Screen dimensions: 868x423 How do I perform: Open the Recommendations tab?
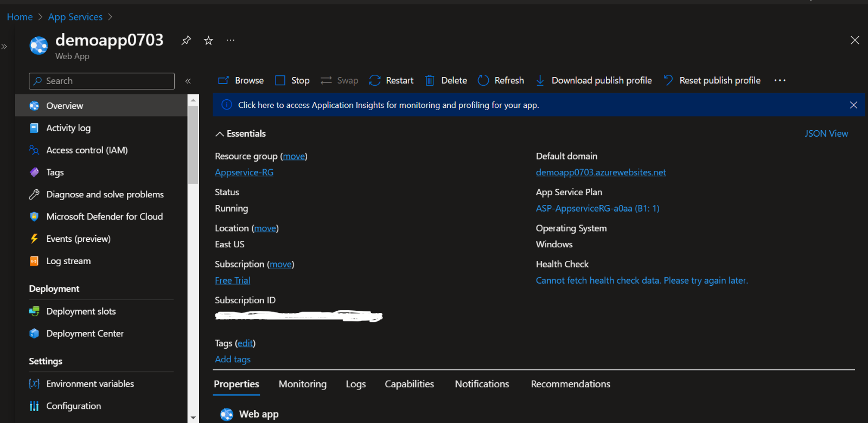coord(570,384)
